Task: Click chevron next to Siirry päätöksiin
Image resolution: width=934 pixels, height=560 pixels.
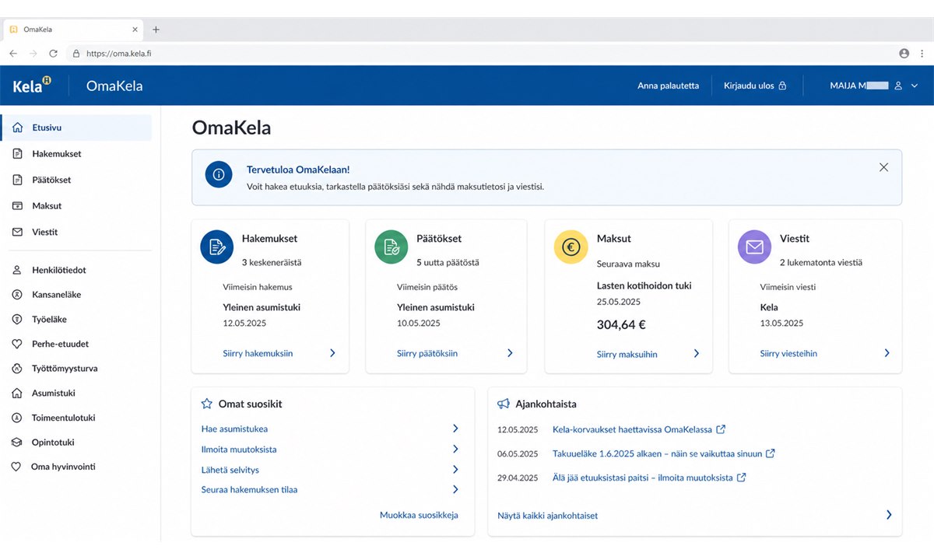Action: 510,353
